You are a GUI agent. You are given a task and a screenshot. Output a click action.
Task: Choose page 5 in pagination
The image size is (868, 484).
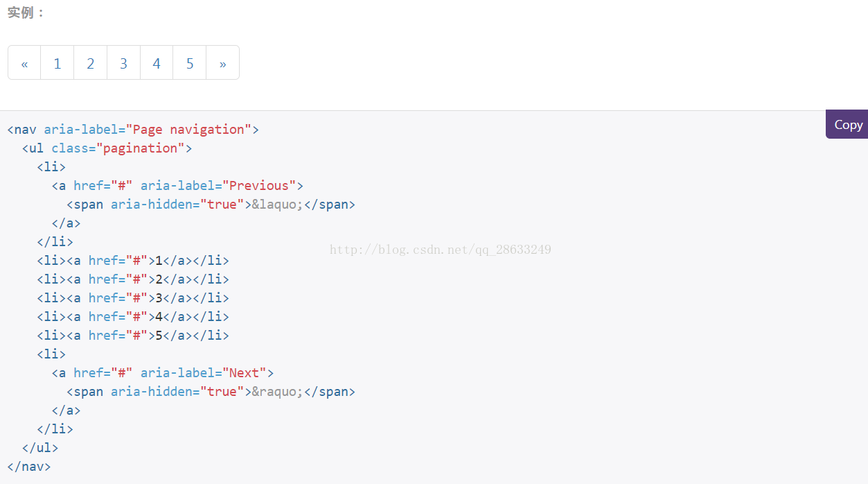190,63
